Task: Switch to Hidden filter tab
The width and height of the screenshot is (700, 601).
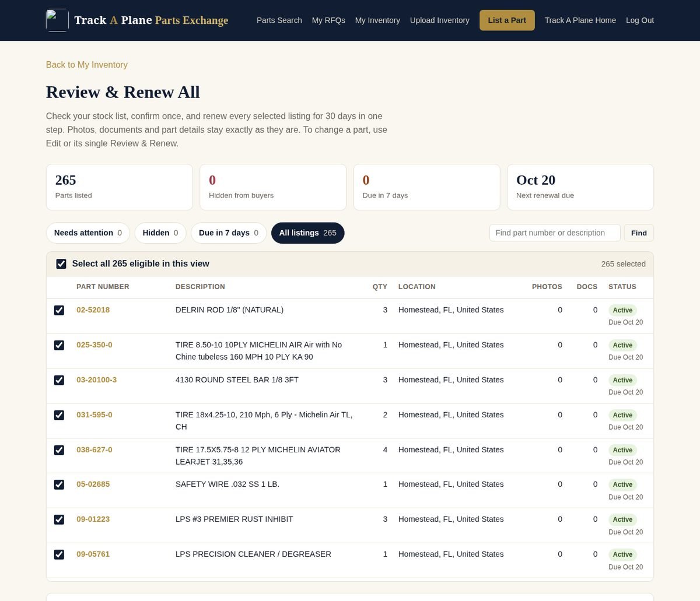Action: click(160, 233)
